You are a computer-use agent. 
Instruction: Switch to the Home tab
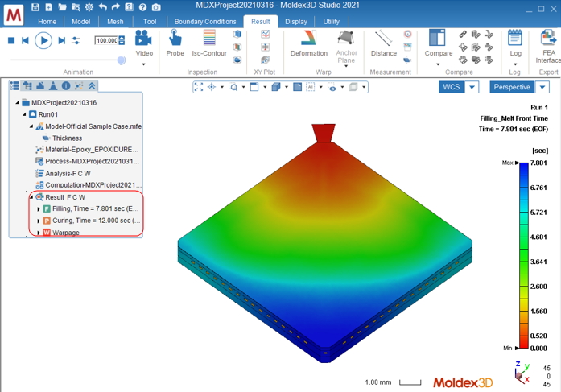coord(47,22)
